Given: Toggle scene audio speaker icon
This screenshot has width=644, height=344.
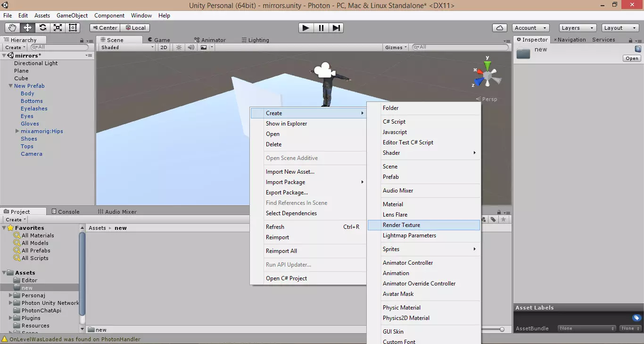Looking at the screenshot, I should point(191,47).
